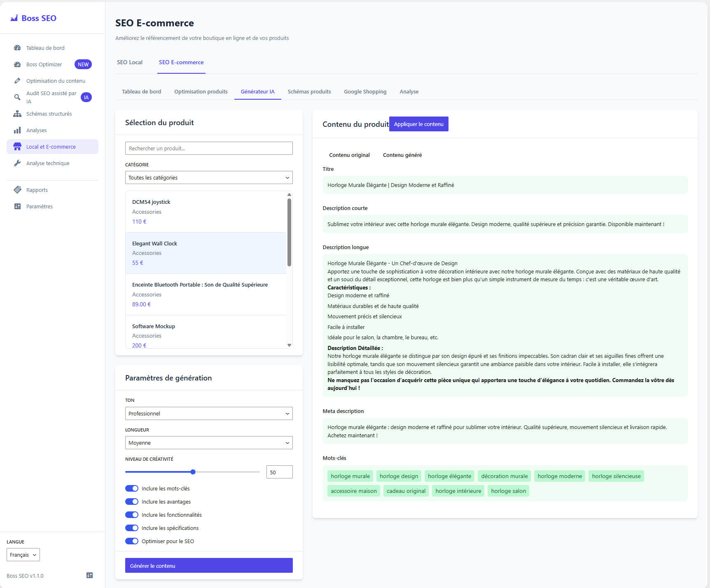Expand the Ton dropdown set to Professionnel
The image size is (710, 588).
(x=209, y=413)
